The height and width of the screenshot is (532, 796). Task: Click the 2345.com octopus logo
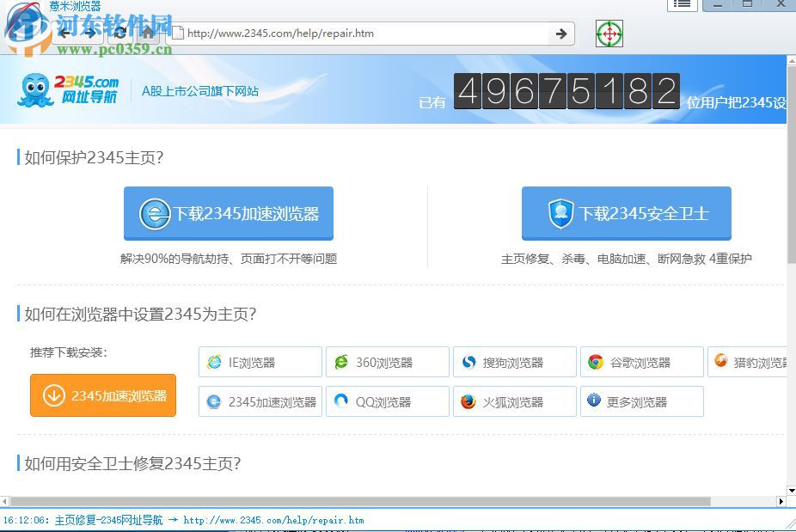68,90
